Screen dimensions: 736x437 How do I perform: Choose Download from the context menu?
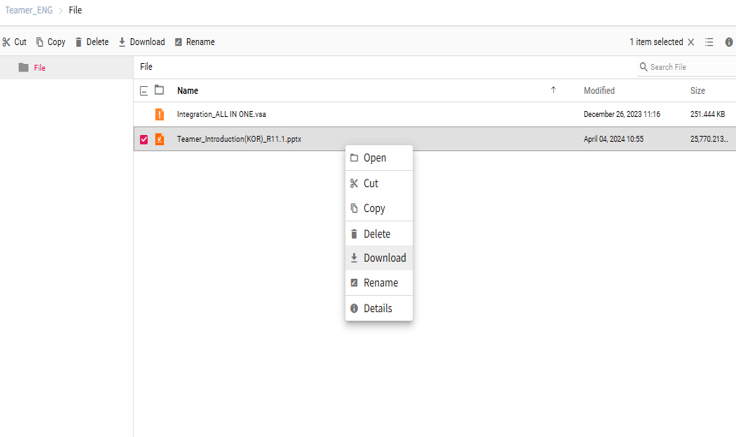tap(384, 258)
